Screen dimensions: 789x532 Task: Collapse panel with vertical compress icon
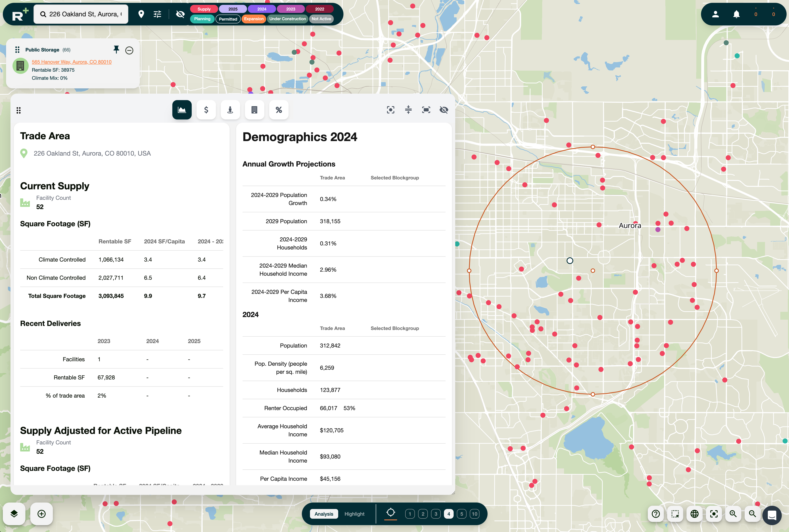pyautogui.click(x=408, y=110)
